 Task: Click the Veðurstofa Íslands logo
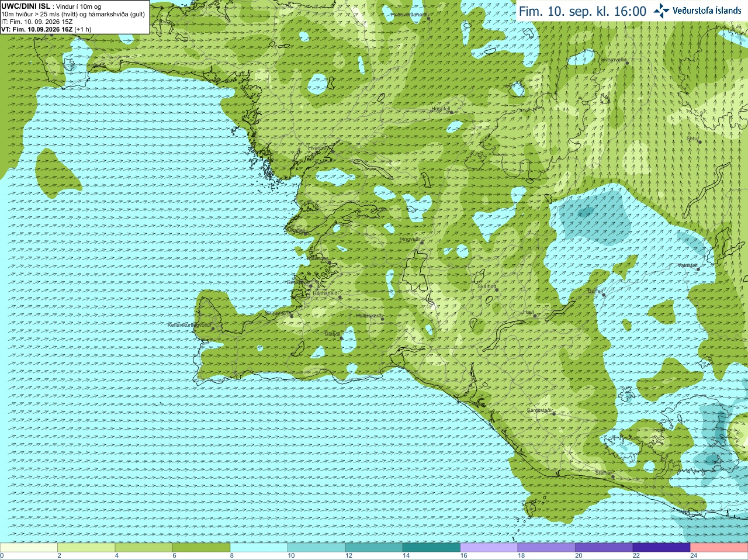698,11
